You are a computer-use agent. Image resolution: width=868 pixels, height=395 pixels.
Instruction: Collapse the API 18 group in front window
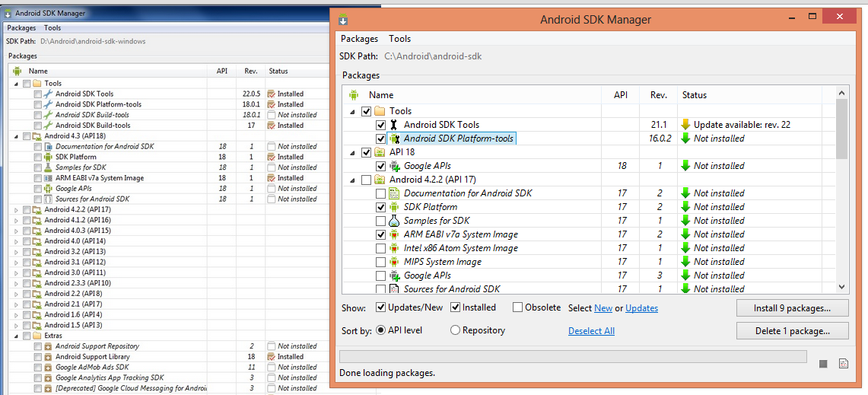(352, 152)
